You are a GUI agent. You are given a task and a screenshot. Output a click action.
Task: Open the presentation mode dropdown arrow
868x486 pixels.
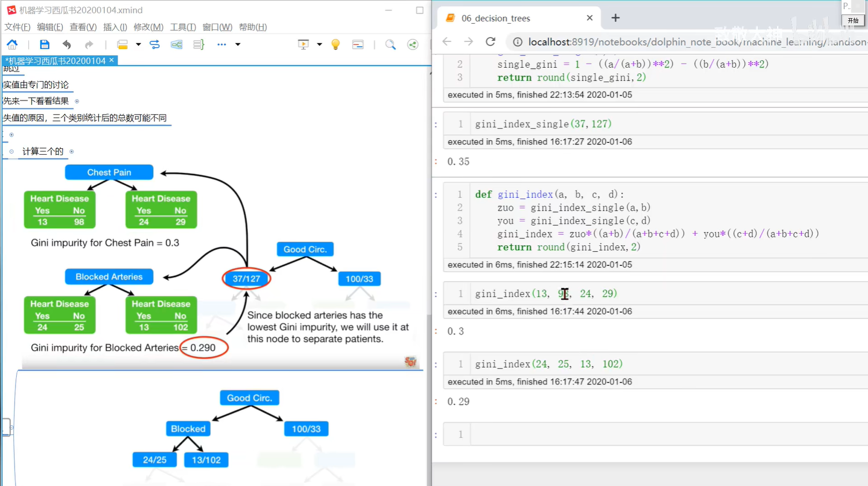click(319, 45)
